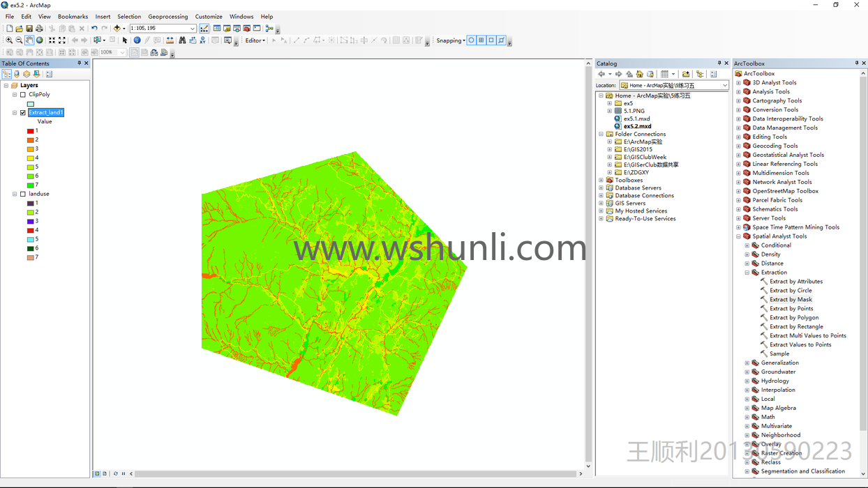Select the Zoom Out tool
868x488 pixels.
19,40
